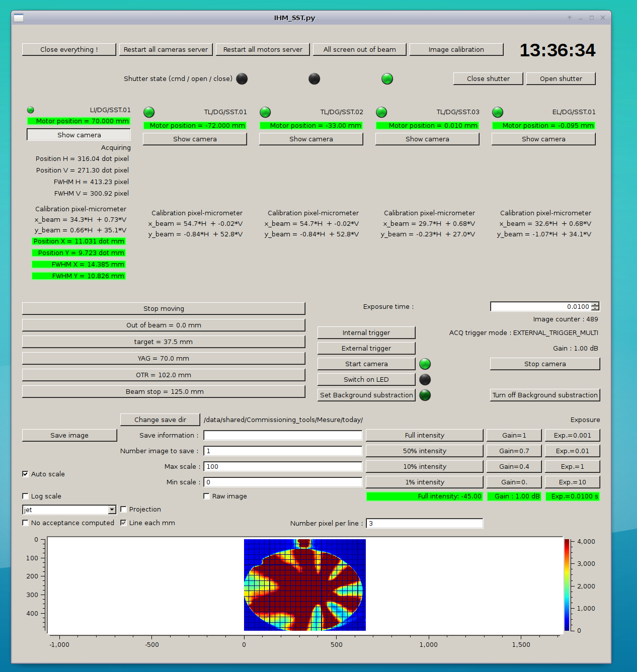Click the dark LED beside Switch on LED
This screenshot has width=637, height=672.
[425, 379]
